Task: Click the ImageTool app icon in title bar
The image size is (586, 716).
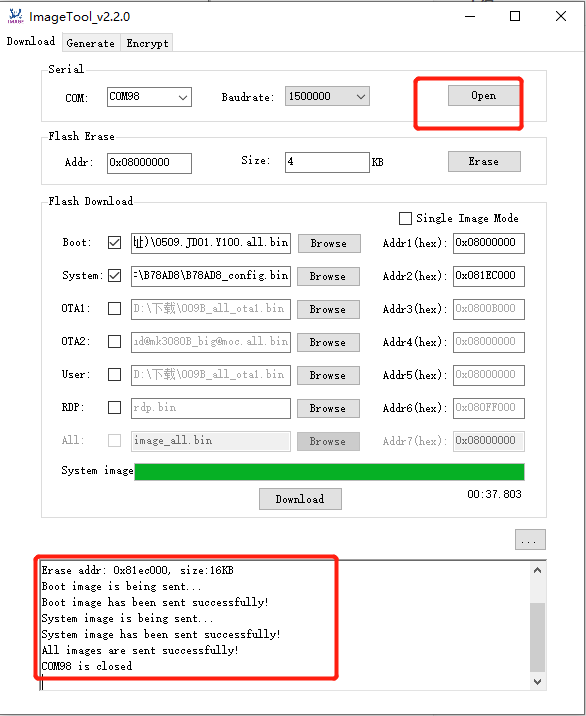Action: pos(16,16)
